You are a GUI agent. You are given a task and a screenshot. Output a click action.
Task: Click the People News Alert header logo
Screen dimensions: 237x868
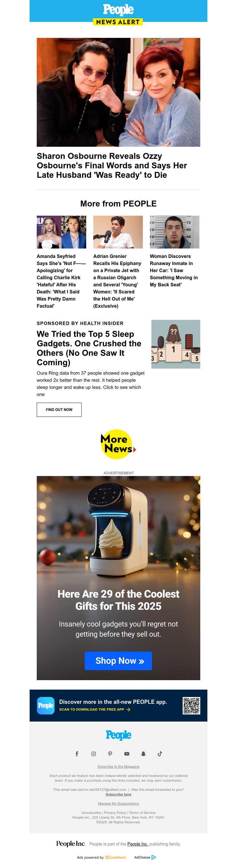[x=118, y=14]
